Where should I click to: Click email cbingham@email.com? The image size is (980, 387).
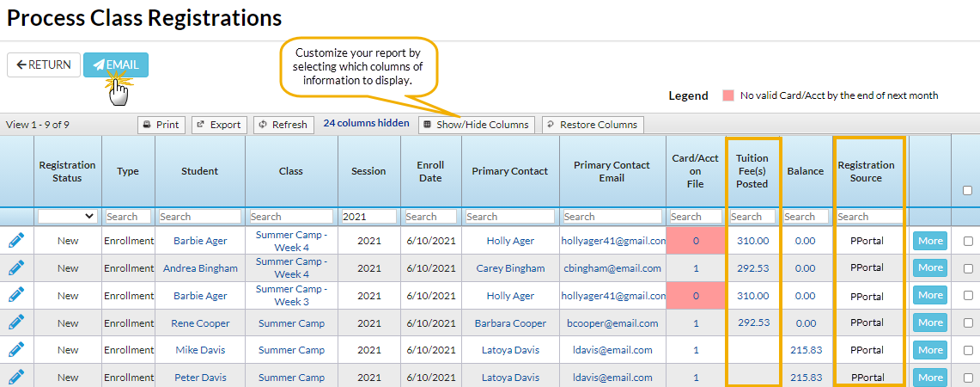(x=612, y=268)
